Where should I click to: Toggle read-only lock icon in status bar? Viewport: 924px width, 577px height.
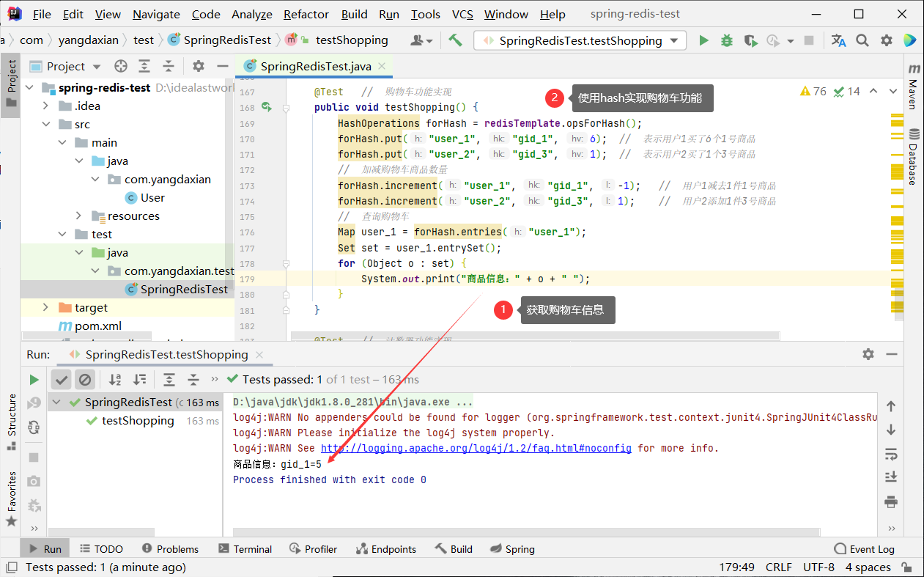(906, 567)
